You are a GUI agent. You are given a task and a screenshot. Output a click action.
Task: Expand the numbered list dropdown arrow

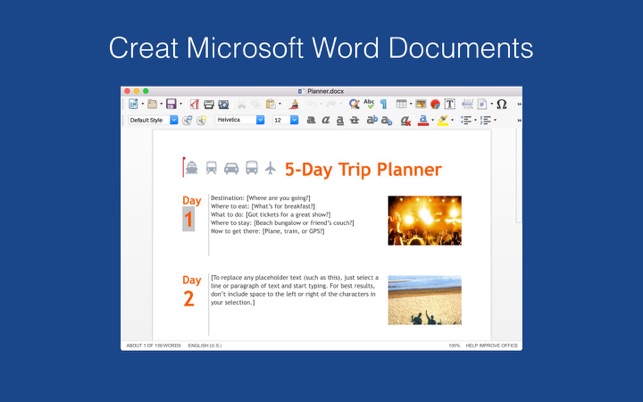495,120
